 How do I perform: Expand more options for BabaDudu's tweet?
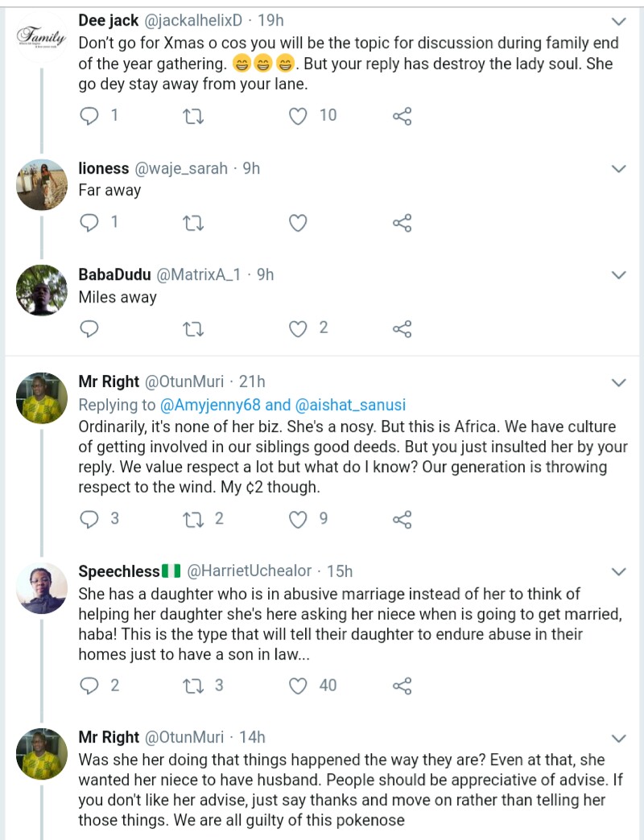pyautogui.click(x=619, y=275)
